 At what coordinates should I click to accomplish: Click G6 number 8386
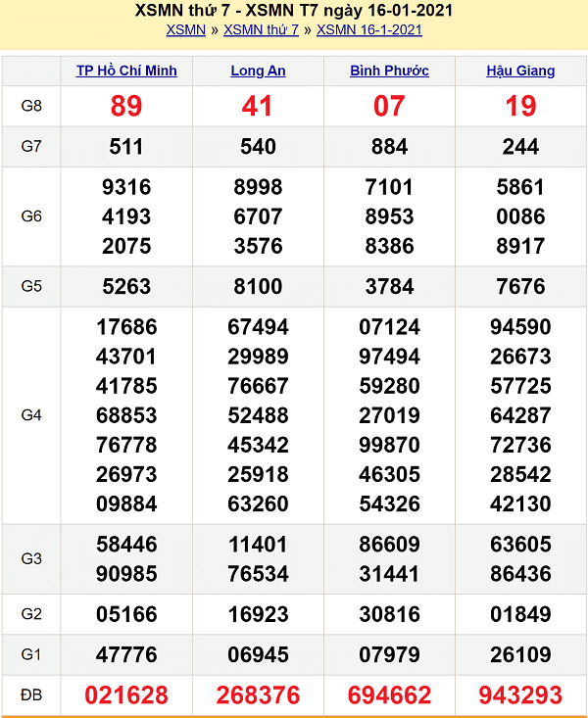[390, 246]
